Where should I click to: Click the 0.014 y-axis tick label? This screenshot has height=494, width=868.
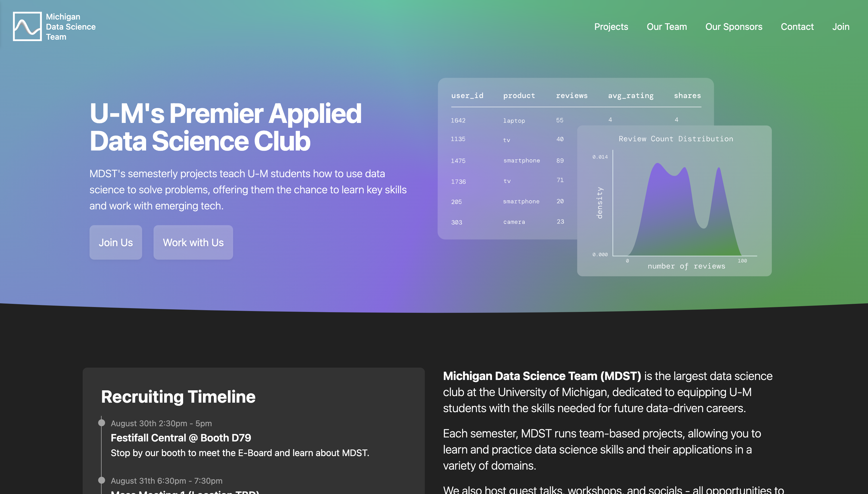tap(600, 157)
